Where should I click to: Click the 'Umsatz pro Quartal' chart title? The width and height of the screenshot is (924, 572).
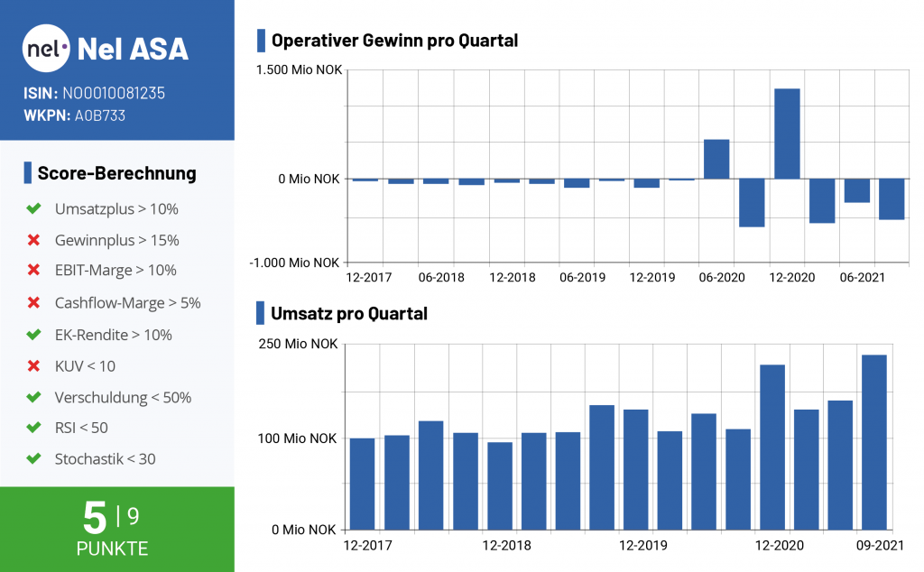pos(349,313)
